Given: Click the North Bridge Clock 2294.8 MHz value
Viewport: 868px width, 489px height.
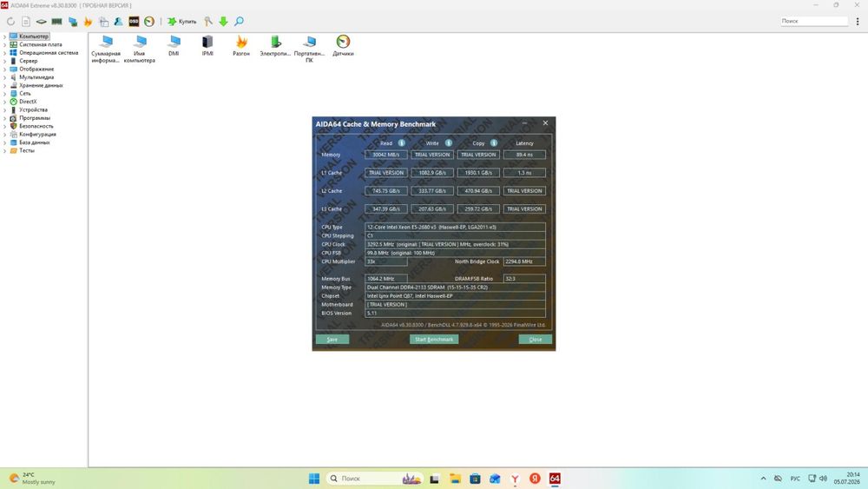Looking at the screenshot, I should [524, 261].
